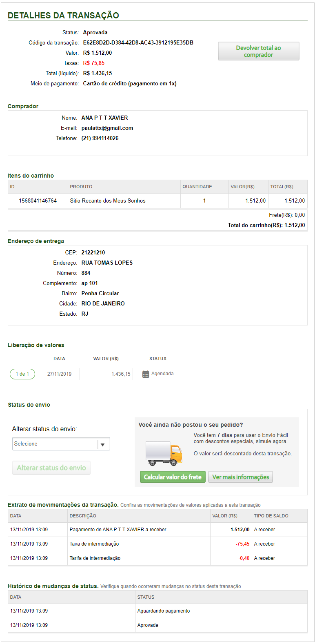The width and height of the screenshot is (315, 644).
Task: Click the Taxa de intermediação row
Action: 94,544
